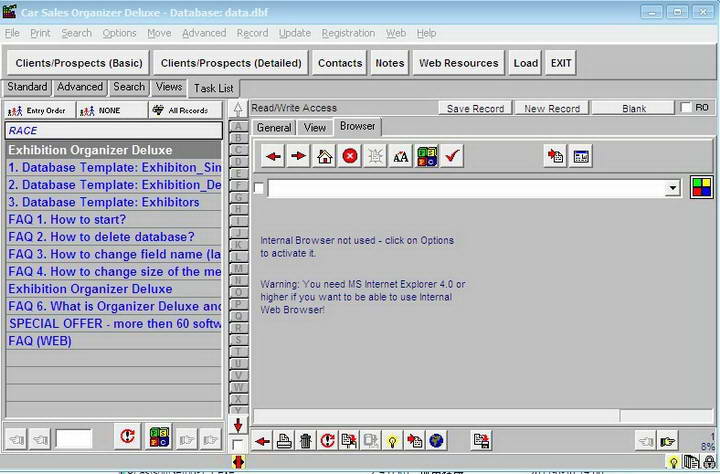Screen dimensions: 720x474
Task: Click the RACE search input field
Action: 113,130
